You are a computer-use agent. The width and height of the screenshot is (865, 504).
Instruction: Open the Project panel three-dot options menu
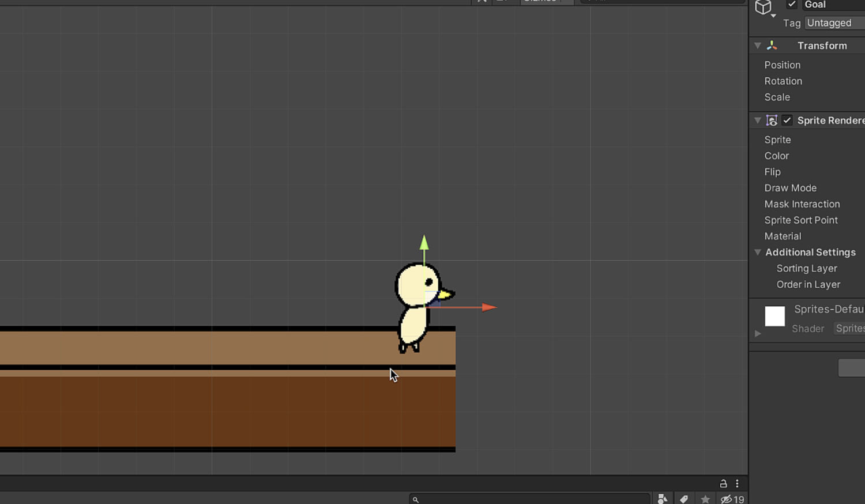point(737,484)
